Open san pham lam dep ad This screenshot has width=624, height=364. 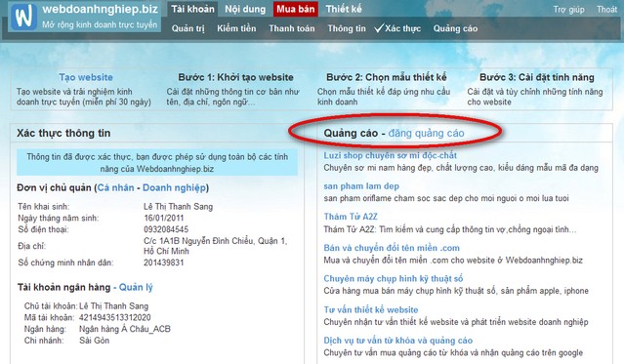coord(361,186)
